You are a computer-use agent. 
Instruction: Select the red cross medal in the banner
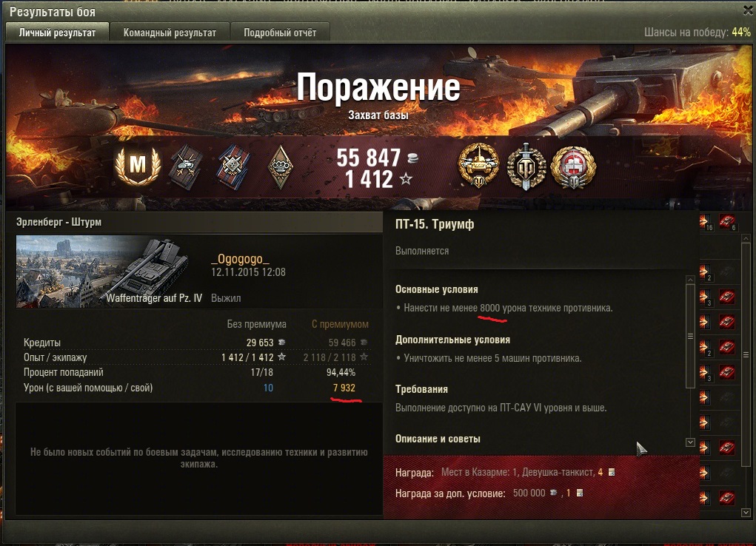coord(573,166)
